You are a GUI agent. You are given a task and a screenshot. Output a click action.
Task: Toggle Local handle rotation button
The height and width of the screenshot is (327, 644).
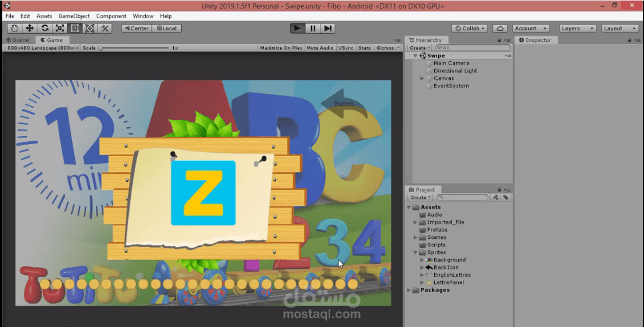point(167,29)
